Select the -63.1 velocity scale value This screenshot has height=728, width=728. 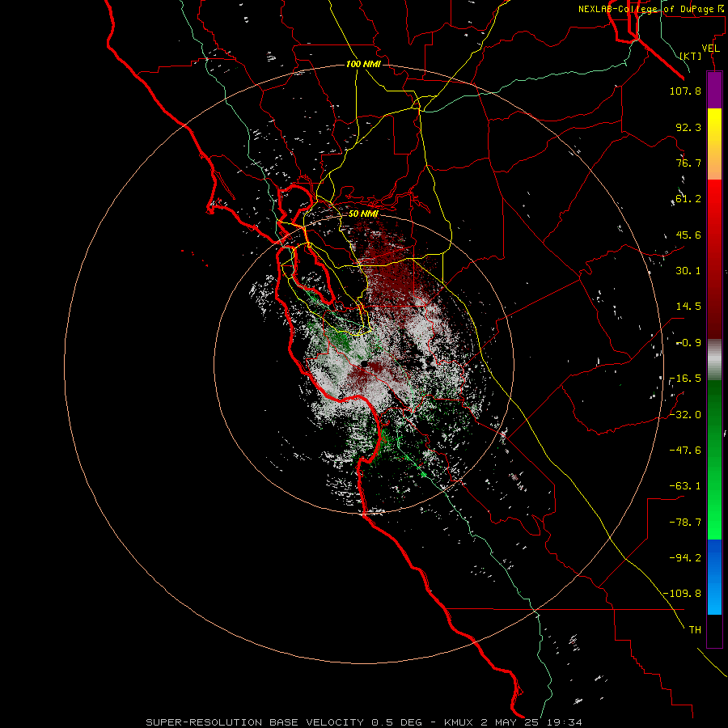click(x=685, y=486)
